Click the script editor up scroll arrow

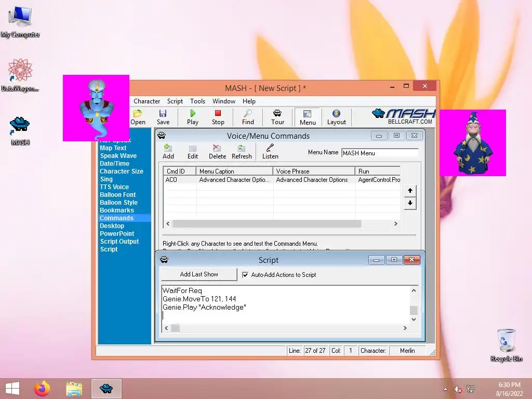414,290
